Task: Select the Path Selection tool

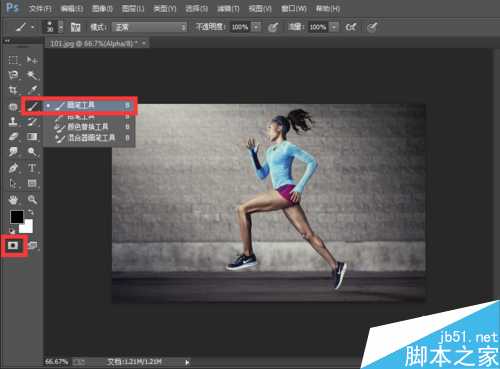Action: tap(13, 183)
